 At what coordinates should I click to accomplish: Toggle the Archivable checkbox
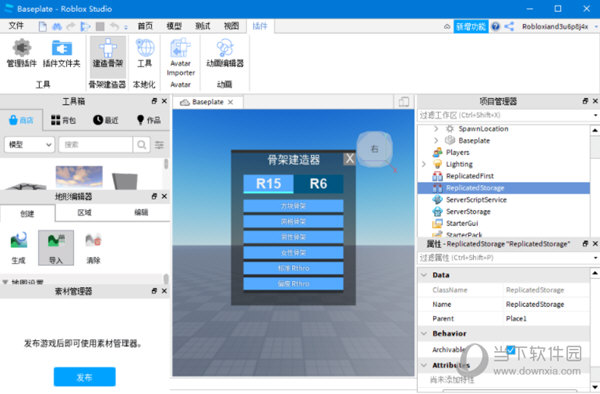(x=510, y=349)
